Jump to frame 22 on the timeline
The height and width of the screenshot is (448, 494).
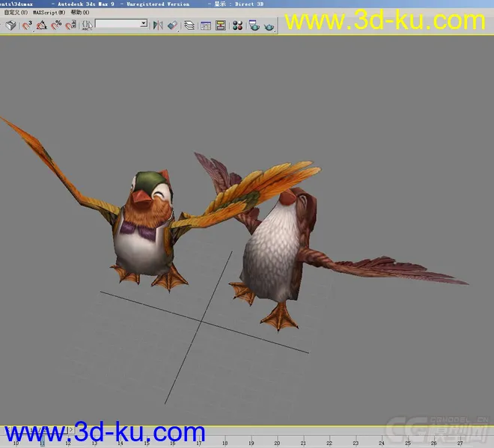[329, 443]
